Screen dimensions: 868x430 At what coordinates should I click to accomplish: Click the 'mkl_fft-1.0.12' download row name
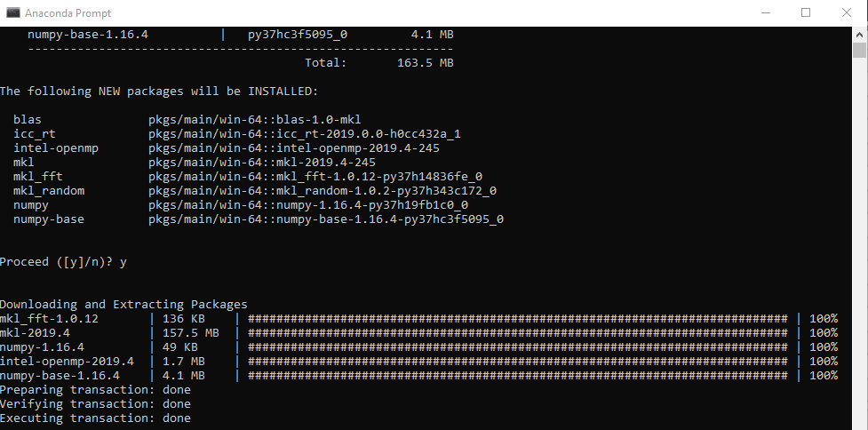(x=49, y=319)
